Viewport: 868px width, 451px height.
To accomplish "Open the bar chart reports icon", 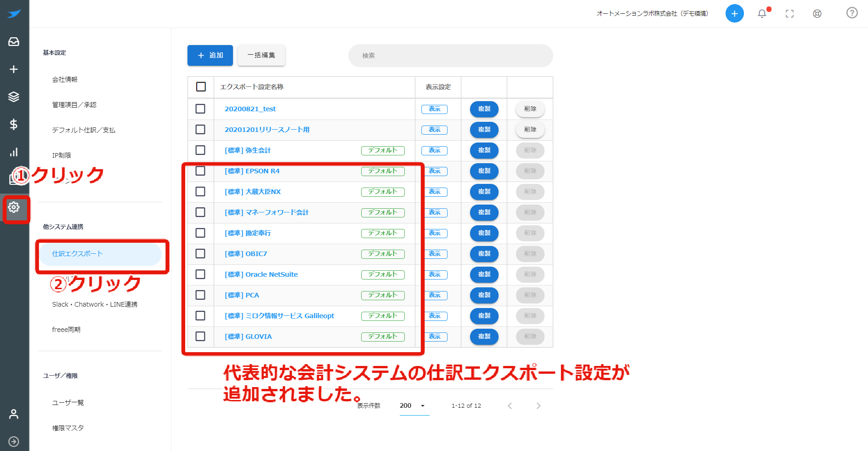I will coord(14,152).
